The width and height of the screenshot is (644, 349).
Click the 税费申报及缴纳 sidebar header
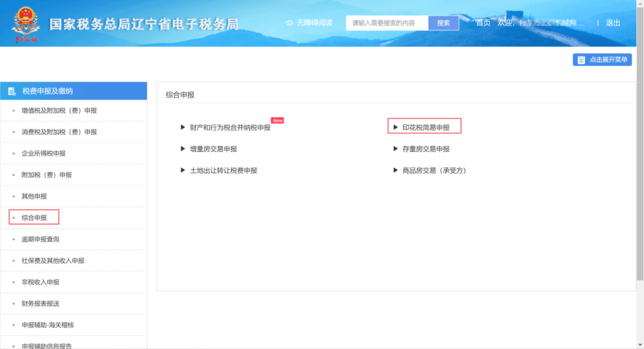(73, 91)
